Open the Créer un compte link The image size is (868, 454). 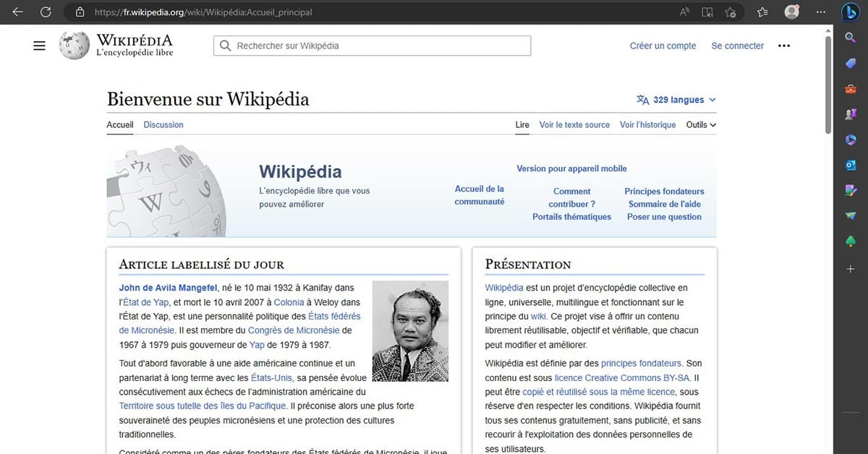click(662, 45)
